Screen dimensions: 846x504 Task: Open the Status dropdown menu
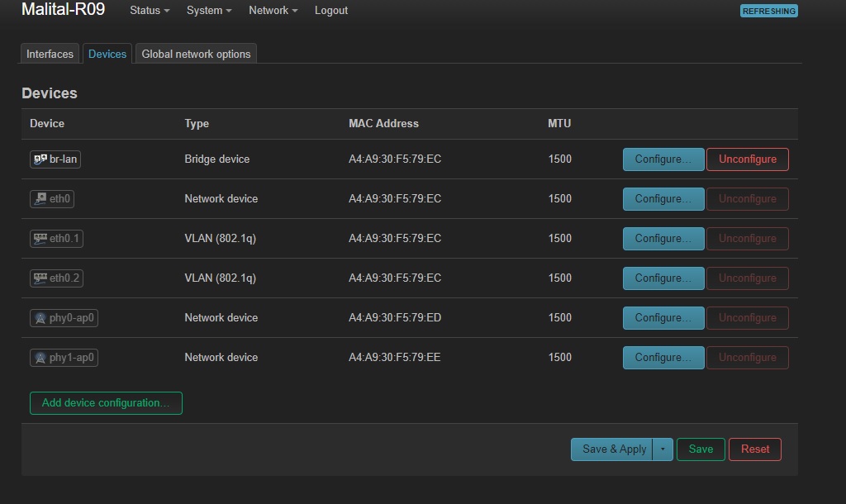pyautogui.click(x=150, y=10)
